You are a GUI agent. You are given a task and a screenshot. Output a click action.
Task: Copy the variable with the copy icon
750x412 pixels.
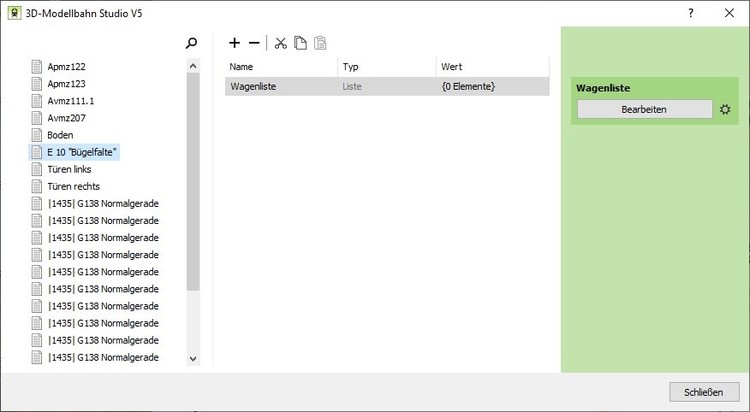(300, 43)
